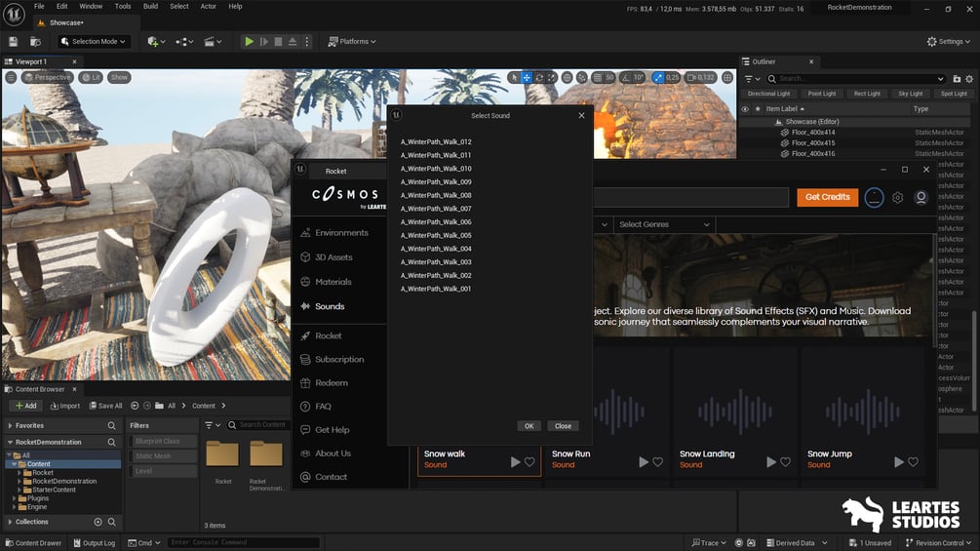
Task: Toggle Point Light filter in Outliner
Action: point(822,94)
